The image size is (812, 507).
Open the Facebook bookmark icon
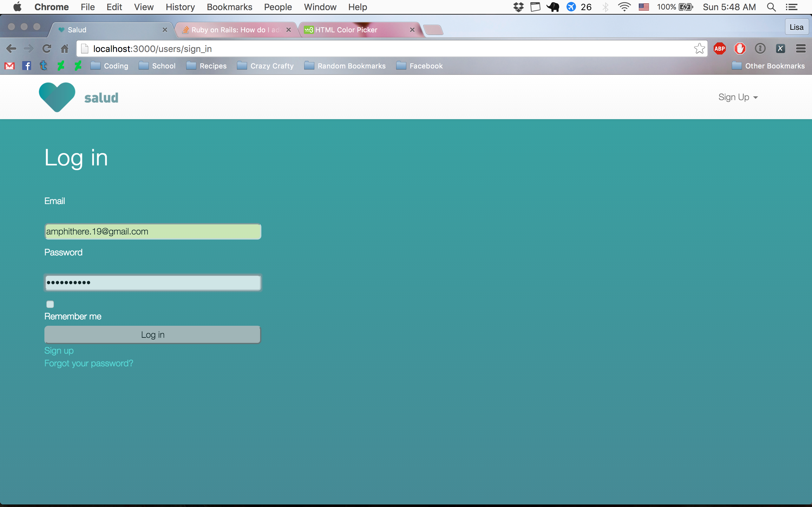pos(27,66)
